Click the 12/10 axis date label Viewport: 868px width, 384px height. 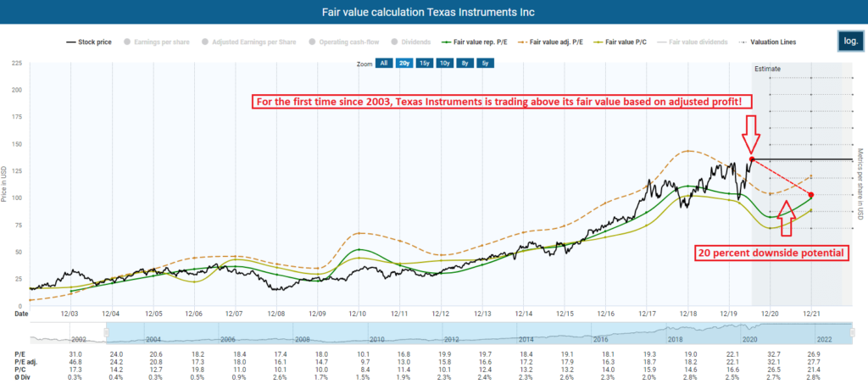pos(359,314)
